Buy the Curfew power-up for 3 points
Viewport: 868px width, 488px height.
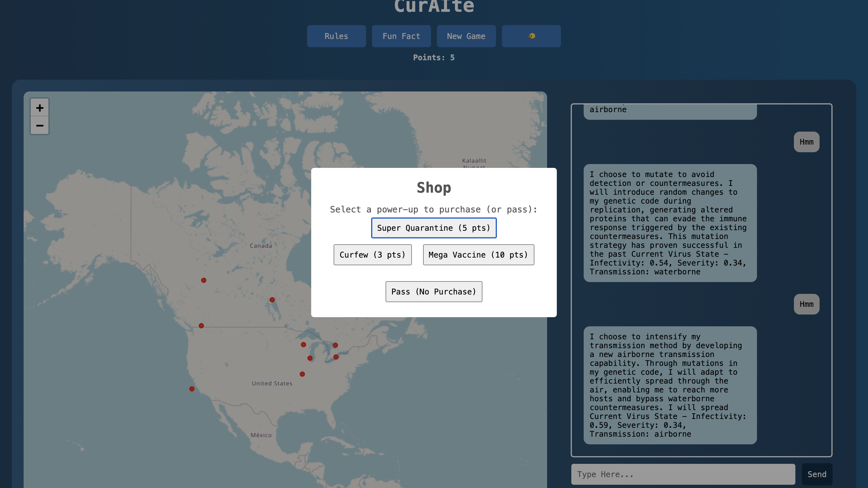pos(373,255)
